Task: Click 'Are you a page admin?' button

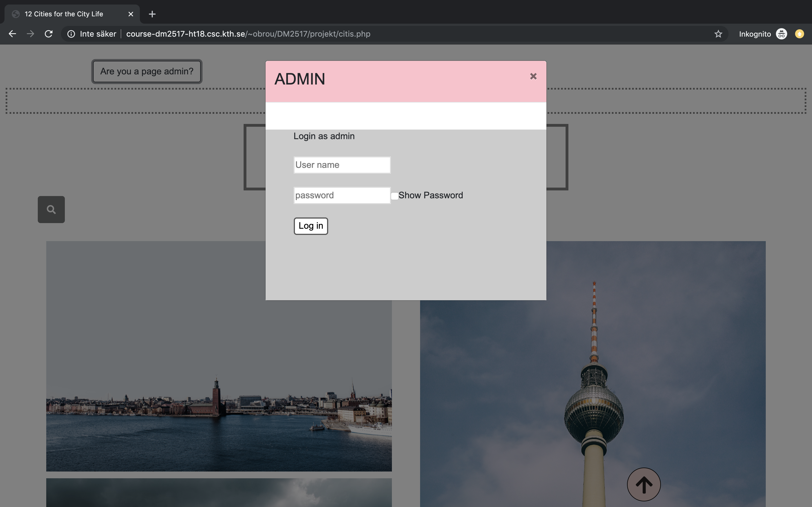Action: tap(147, 72)
